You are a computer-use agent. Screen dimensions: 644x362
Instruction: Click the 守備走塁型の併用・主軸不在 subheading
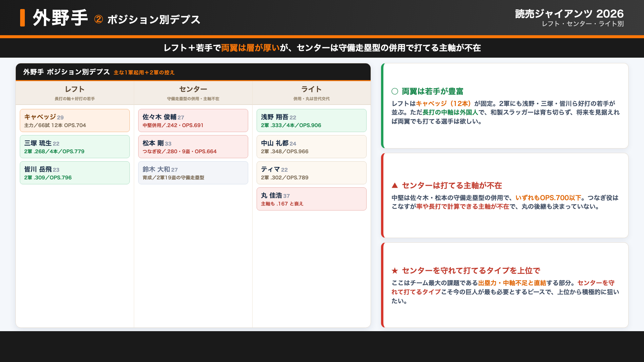coord(193,99)
